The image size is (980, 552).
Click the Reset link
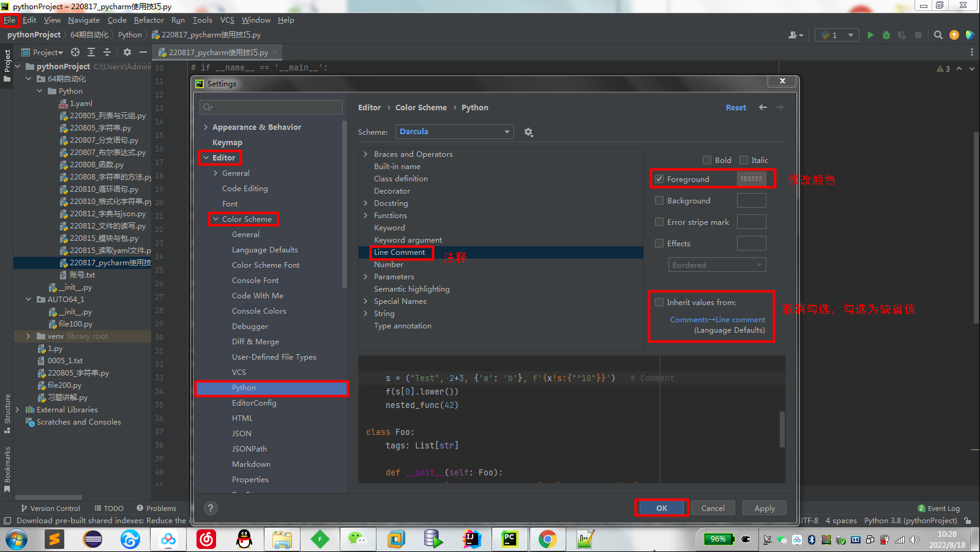coord(736,107)
